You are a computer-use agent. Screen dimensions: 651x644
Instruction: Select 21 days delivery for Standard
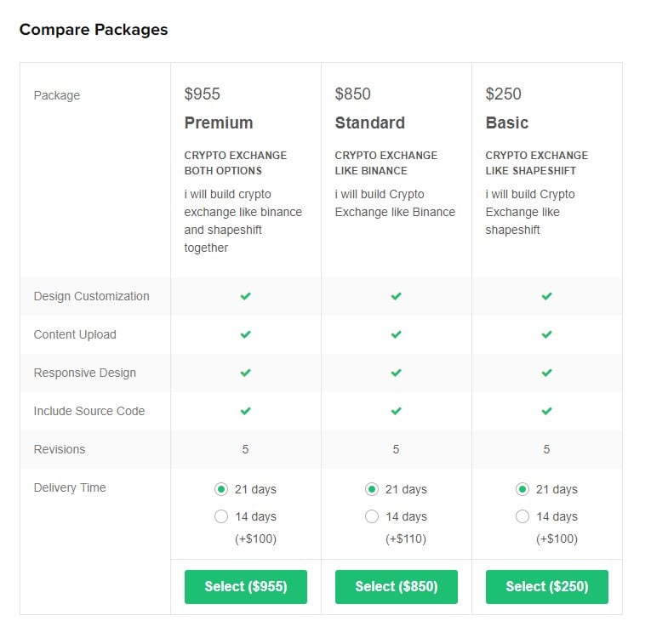pyautogui.click(x=372, y=489)
